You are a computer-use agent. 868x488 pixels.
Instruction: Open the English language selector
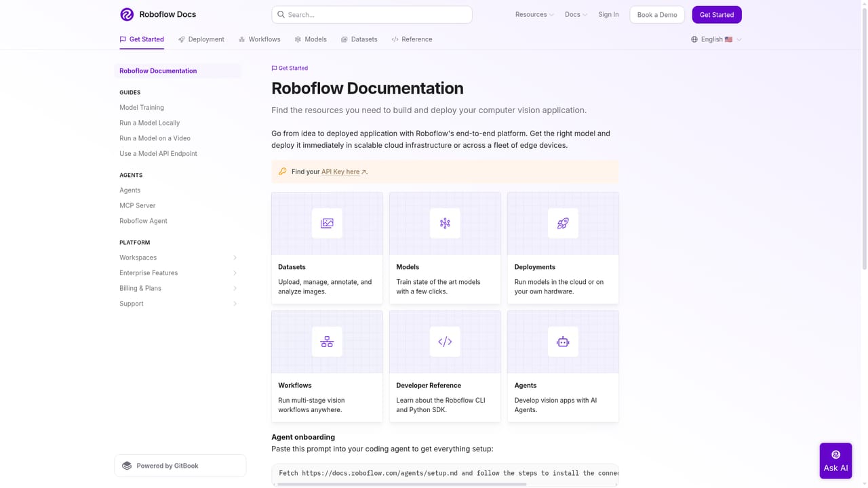716,39
